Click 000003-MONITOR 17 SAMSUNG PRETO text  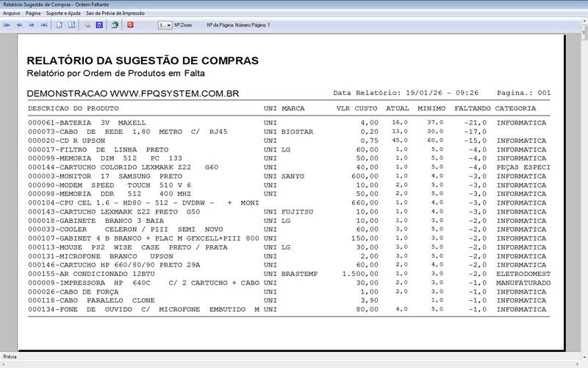[x=105, y=176]
